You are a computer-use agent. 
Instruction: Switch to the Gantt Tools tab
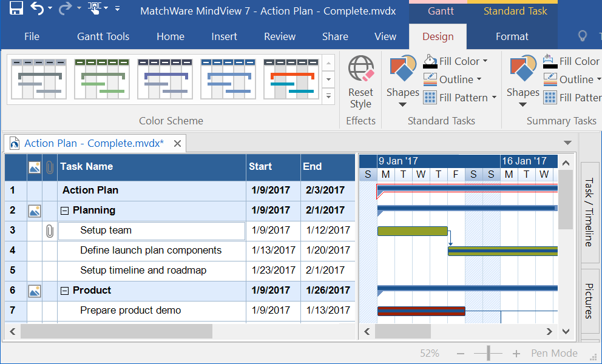103,36
